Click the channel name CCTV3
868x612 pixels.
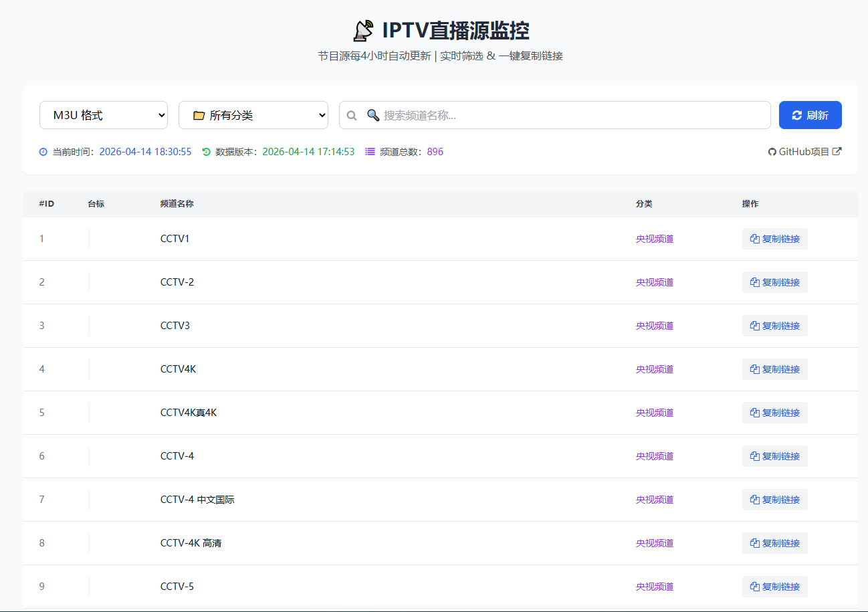pos(175,326)
